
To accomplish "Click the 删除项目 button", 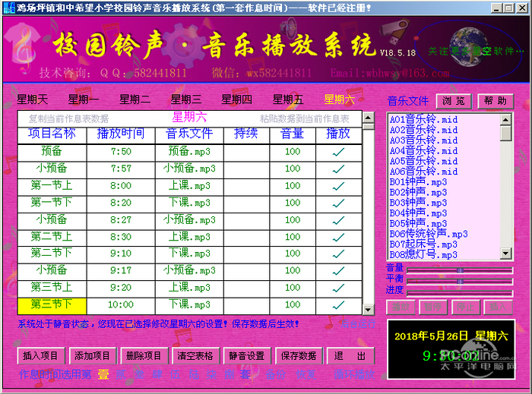I will 144,356.
